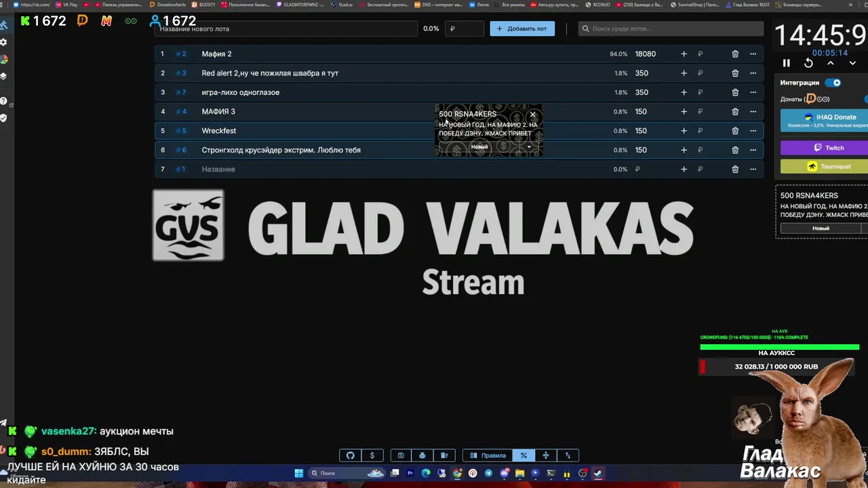This screenshot has height=488, width=868.
Task: Click the Tourniquet integration button
Action: 824,166
